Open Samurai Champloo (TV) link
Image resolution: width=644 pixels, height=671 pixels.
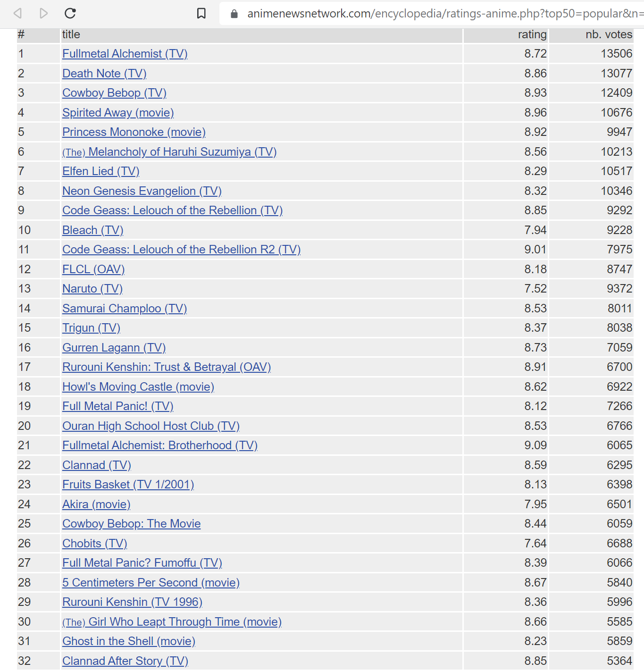point(125,309)
